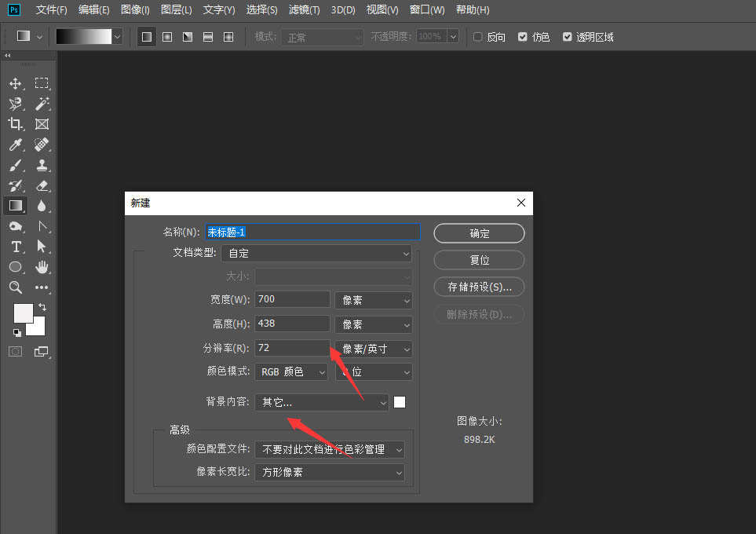Click the 未标题-1 name field
Viewport: 756px width, 534px height.
[x=312, y=231]
